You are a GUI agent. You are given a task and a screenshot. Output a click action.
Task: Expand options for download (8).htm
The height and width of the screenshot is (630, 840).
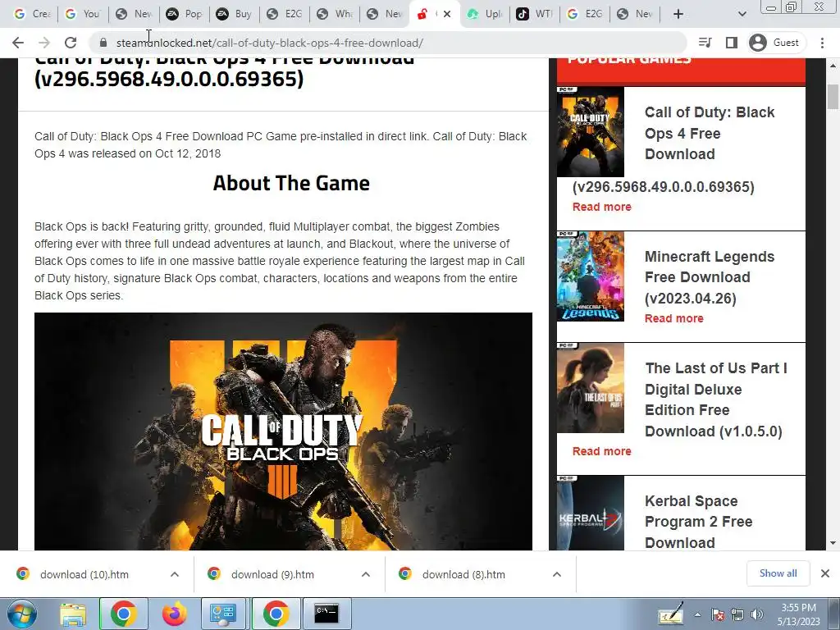coord(557,574)
